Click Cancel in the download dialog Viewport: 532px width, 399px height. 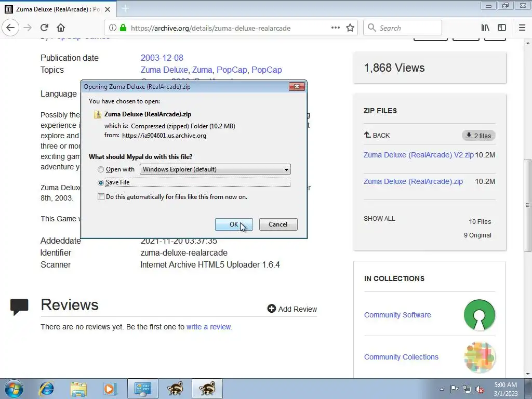pyautogui.click(x=278, y=224)
